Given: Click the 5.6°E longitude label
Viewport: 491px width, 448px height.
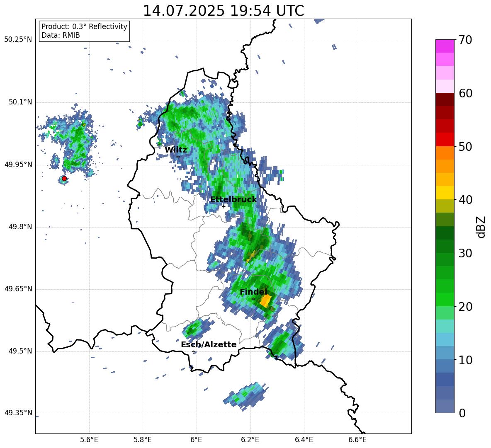Looking at the screenshot, I should pos(89,440).
